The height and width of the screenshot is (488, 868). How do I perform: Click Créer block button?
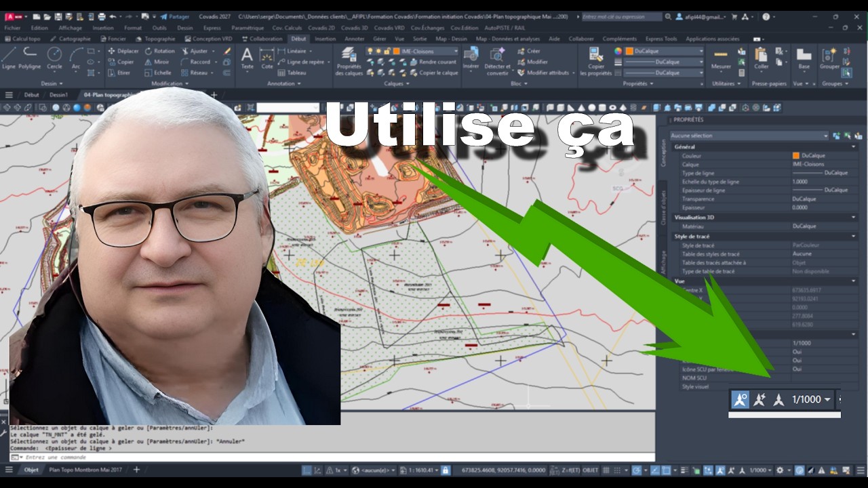pyautogui.click(x=530, y=51)
